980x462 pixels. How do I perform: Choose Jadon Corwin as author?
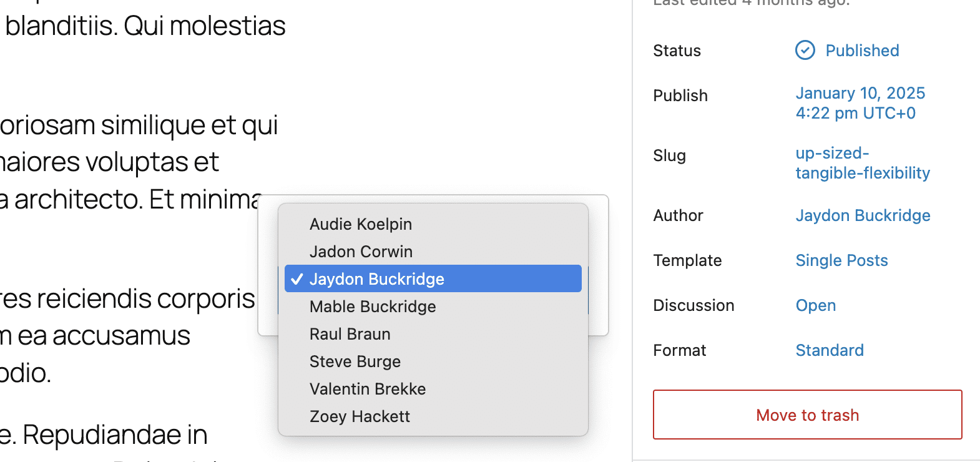(361, 252)
